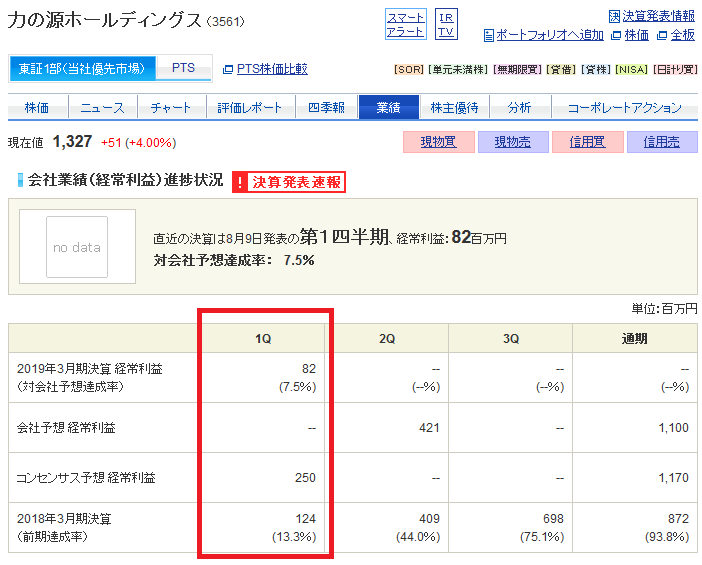Open the チャート tab

pyautogui.click(x=171, y=108)
